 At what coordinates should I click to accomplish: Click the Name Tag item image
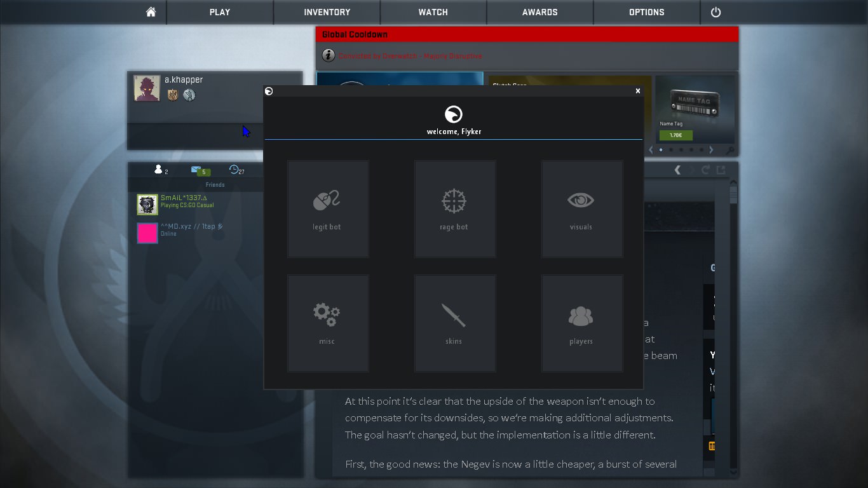(x=694, y=103)
